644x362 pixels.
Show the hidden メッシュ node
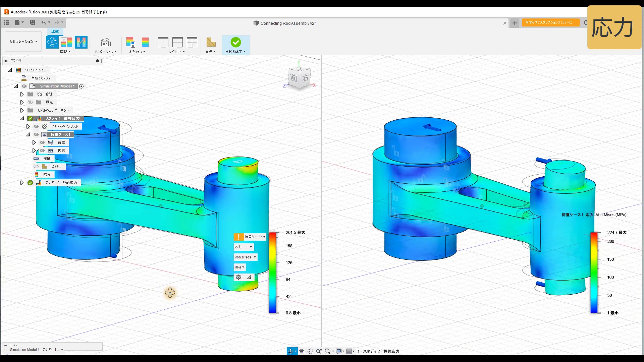(x=36, y=167)
